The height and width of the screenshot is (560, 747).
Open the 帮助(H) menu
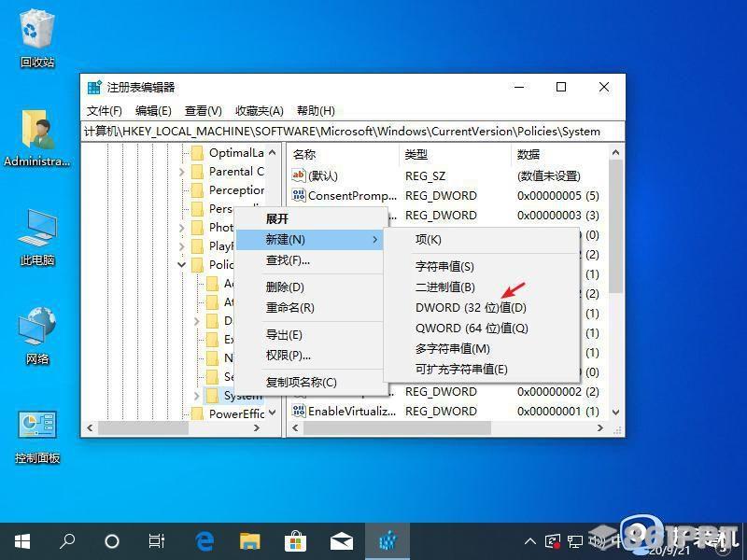pyautogui.click(x=316, y=111)
